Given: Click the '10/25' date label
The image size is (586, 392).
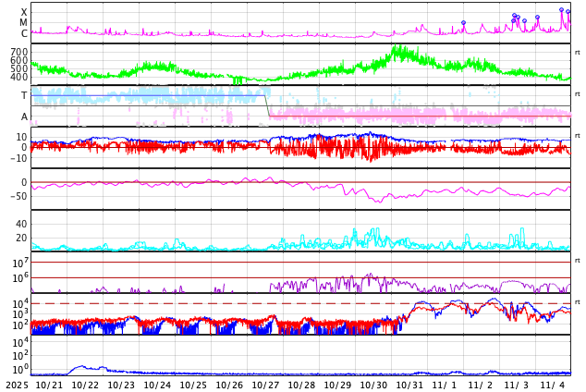Looking at the screenshot, I should coord(193,386).
